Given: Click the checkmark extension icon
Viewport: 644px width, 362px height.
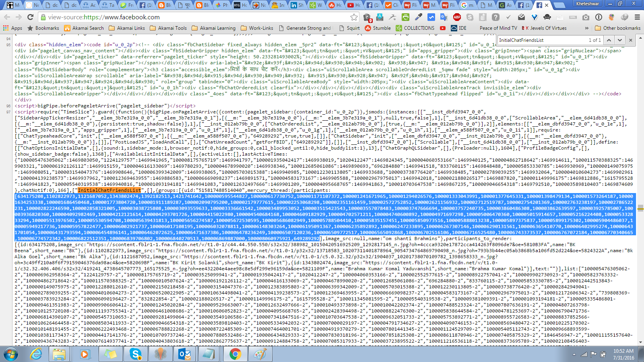Looking at the screenshot, I should click(508, 17).
